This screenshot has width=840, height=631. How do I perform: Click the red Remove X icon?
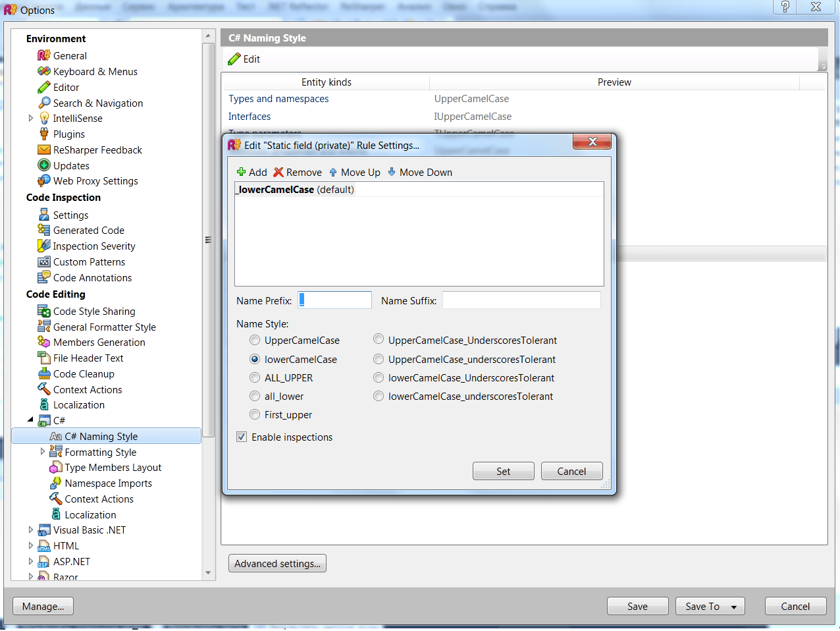278,173
